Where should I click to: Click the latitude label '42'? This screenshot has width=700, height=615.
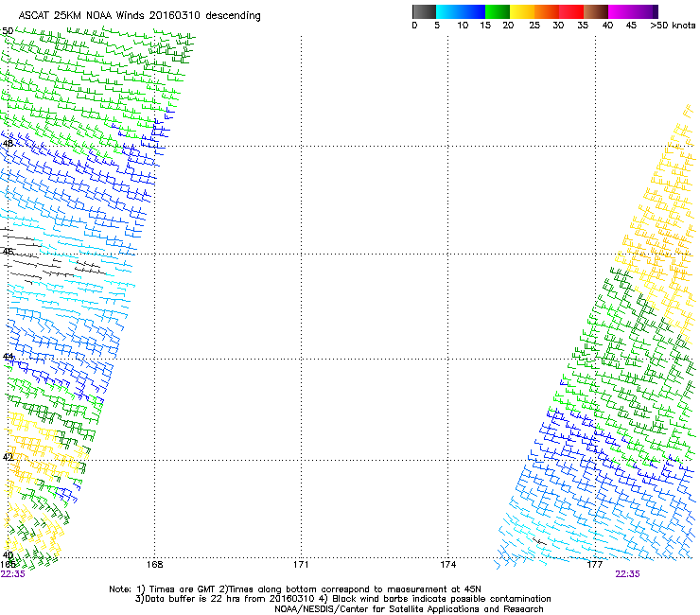(x=8, y=457)
